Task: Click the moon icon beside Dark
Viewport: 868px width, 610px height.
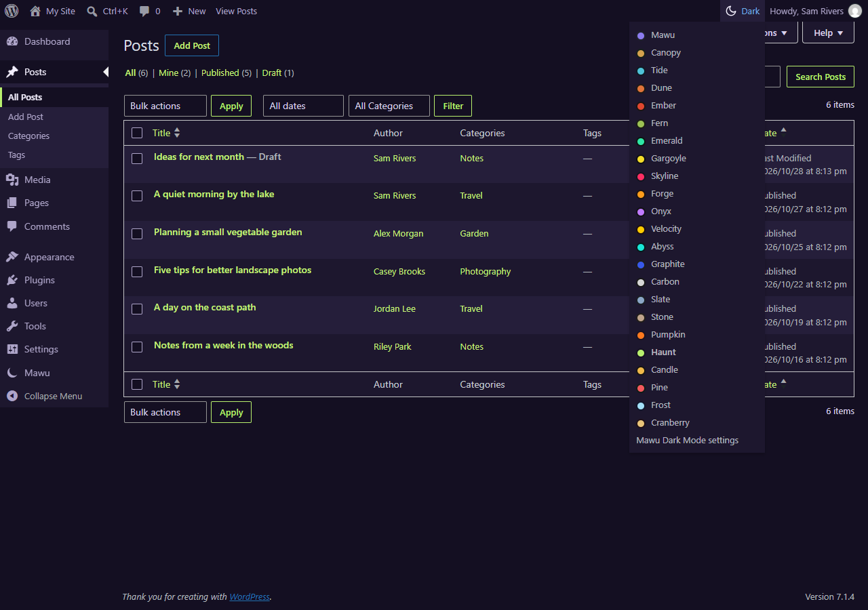Action: pos(731,11)
